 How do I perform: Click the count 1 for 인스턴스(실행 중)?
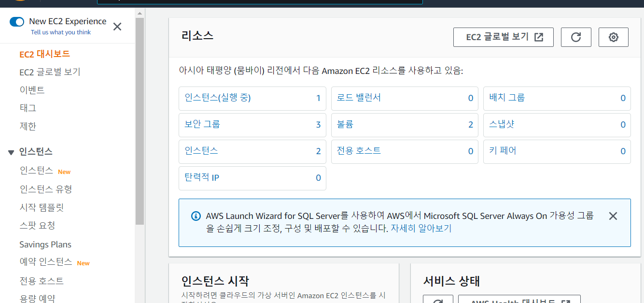(x=318, y=98)
